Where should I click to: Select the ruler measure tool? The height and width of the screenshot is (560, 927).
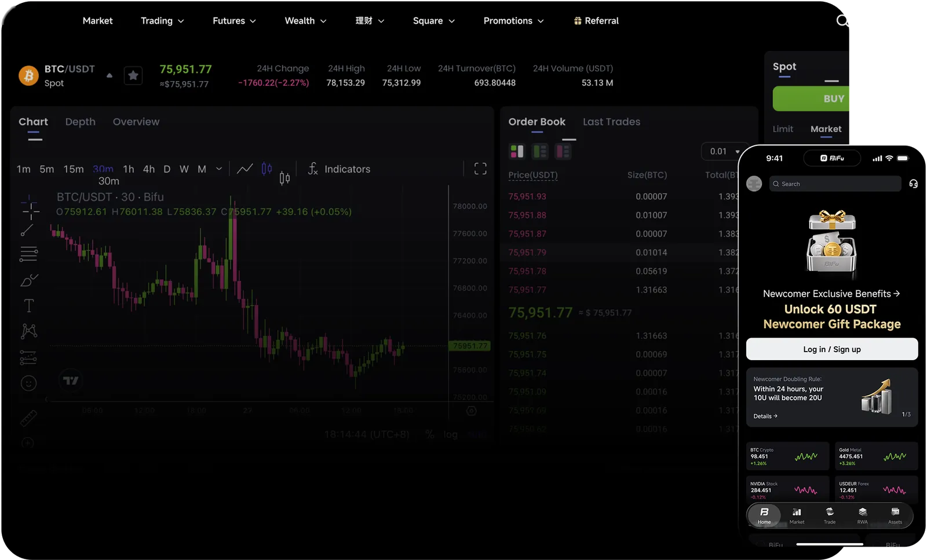(x=28, y=417)
